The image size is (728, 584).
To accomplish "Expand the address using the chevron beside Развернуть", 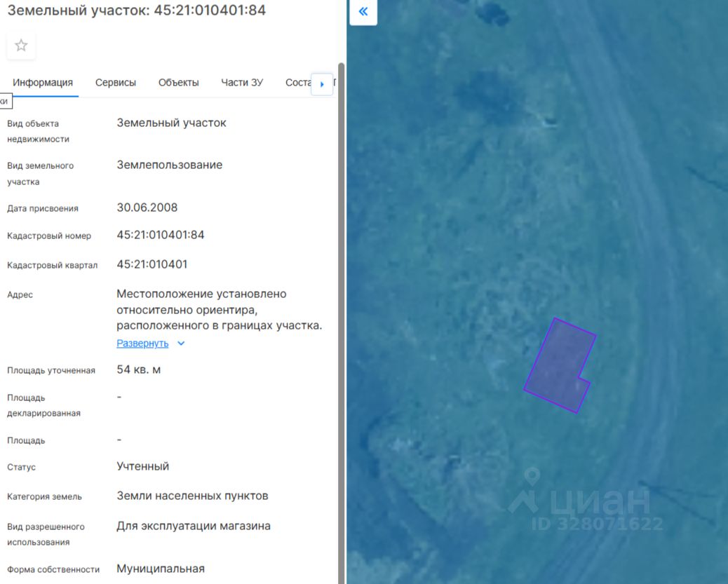I will point(181,344).
